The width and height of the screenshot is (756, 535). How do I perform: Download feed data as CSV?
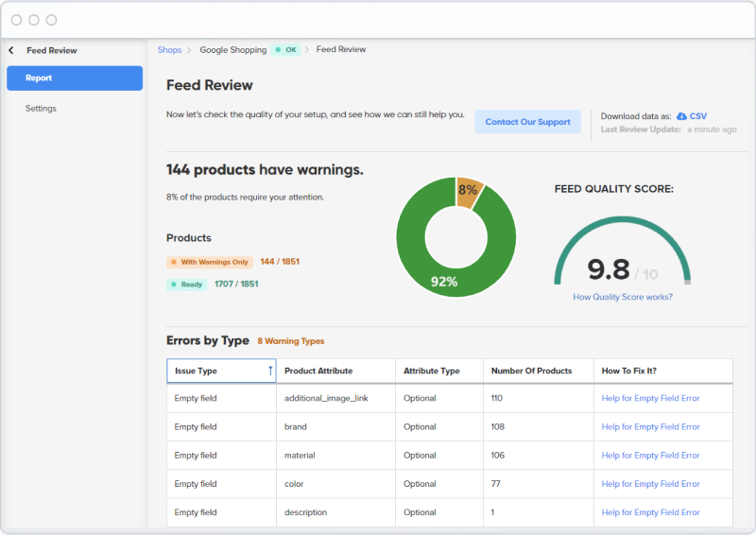pos(698,116)
